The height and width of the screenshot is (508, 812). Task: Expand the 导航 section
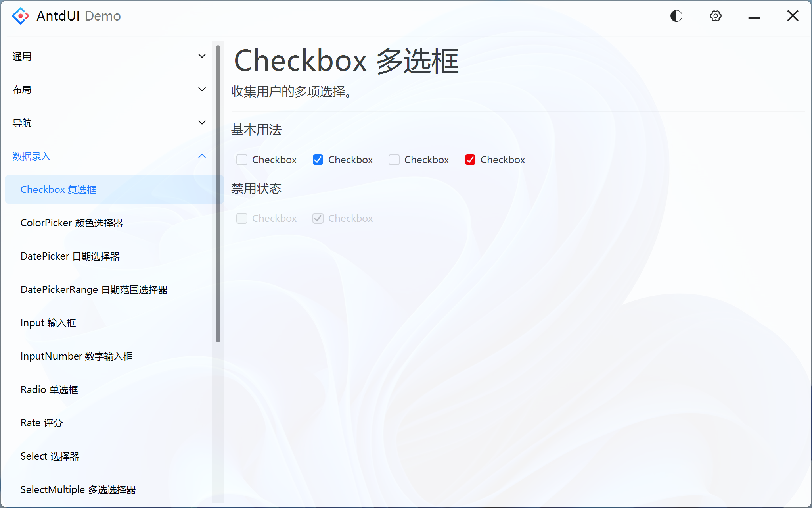point(107,123)
